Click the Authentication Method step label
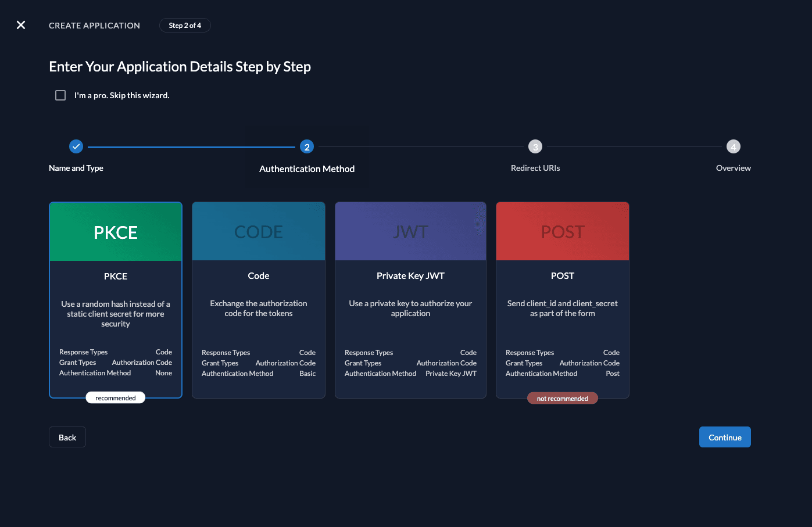The width and height of the screenshot is (812, 527). (307, 169)
